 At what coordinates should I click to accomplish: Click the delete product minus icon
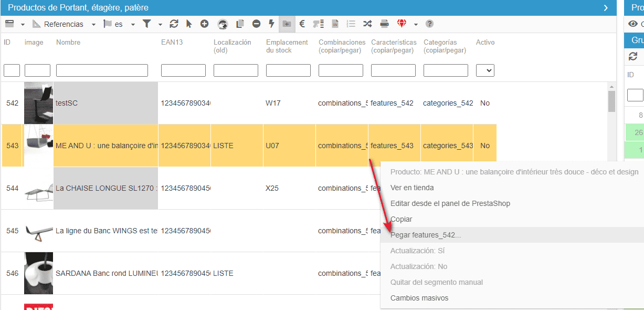coord(256,24)
